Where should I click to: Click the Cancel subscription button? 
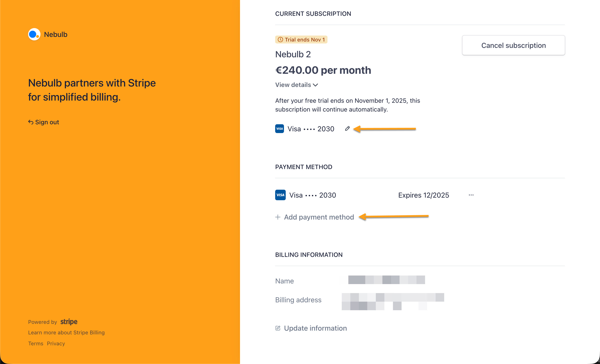(x=513, y=45)
